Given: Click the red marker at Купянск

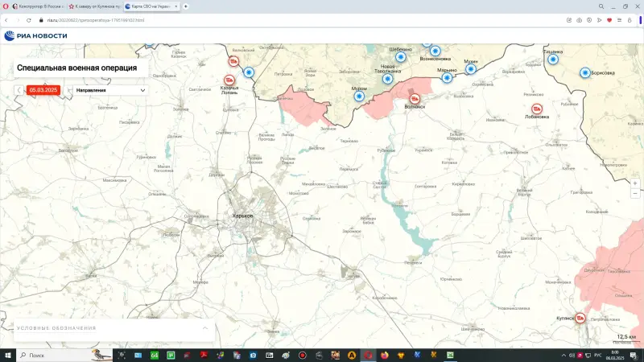Looking at the screenshot, I should (x=580, y=318).
